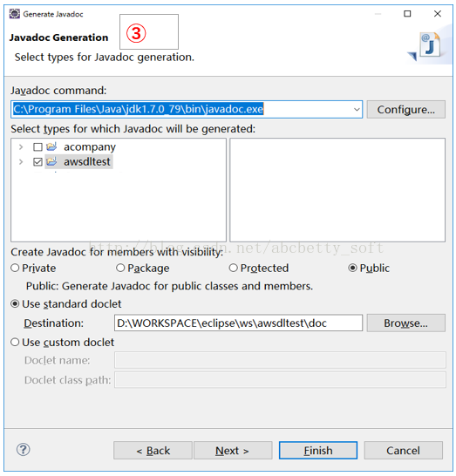Click the Configure... button
The width and height of the screenshot is (456, 476).
point(406,110)
